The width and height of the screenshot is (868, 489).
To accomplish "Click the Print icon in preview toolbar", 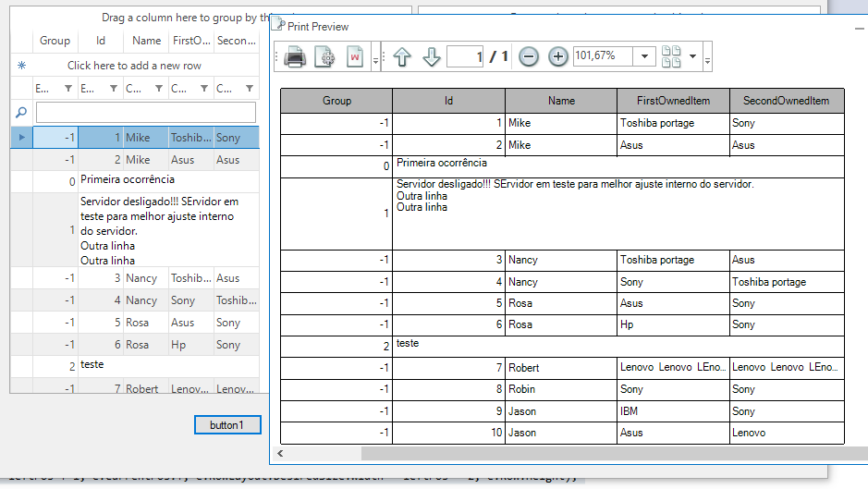I will click(295, 57).
